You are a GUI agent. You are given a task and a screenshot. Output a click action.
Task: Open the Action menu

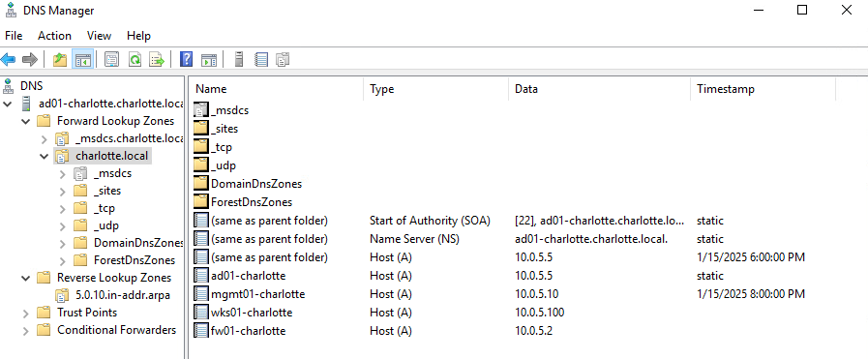(54, 36)
